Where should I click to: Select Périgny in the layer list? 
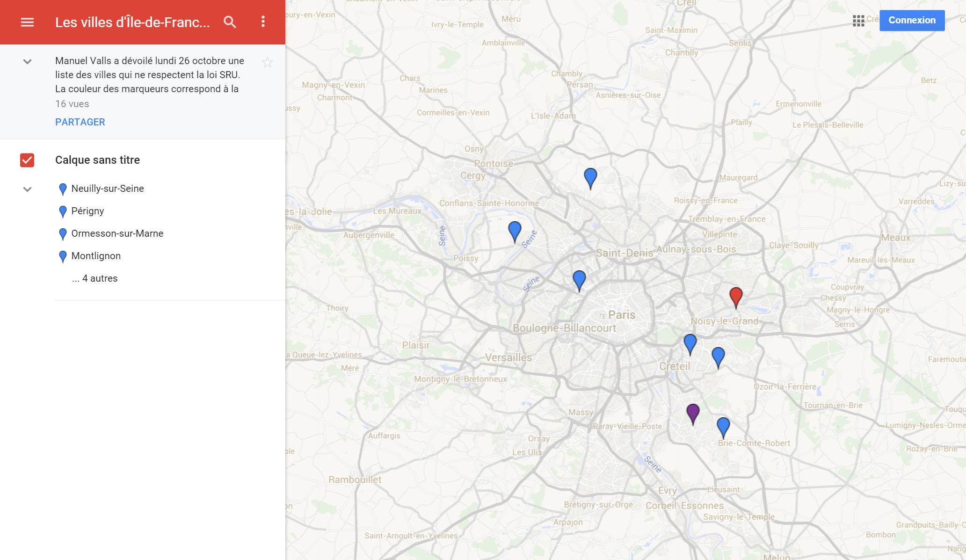pyautogui.click(x=87, y=211)
